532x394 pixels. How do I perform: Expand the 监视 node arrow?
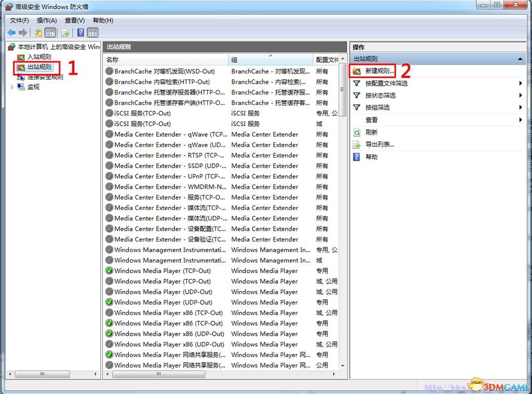coord(12,87)
